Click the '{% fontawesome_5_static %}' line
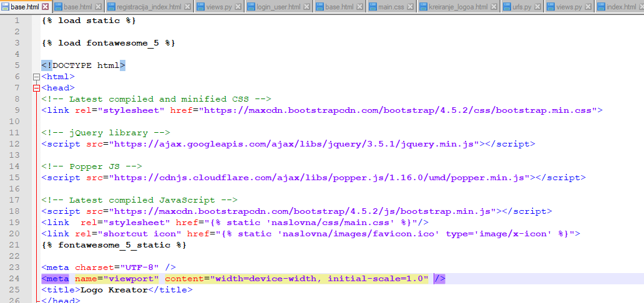 tap(114, 245)
